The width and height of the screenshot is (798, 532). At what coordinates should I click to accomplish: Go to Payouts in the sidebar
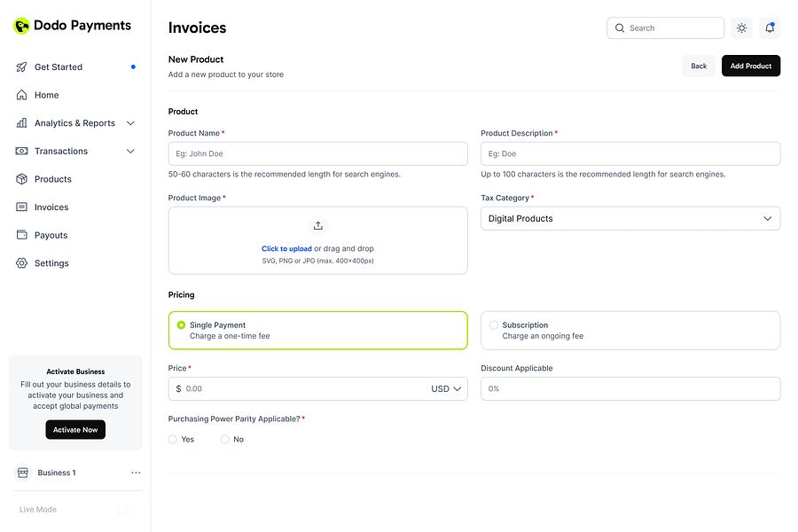[51, 235]
